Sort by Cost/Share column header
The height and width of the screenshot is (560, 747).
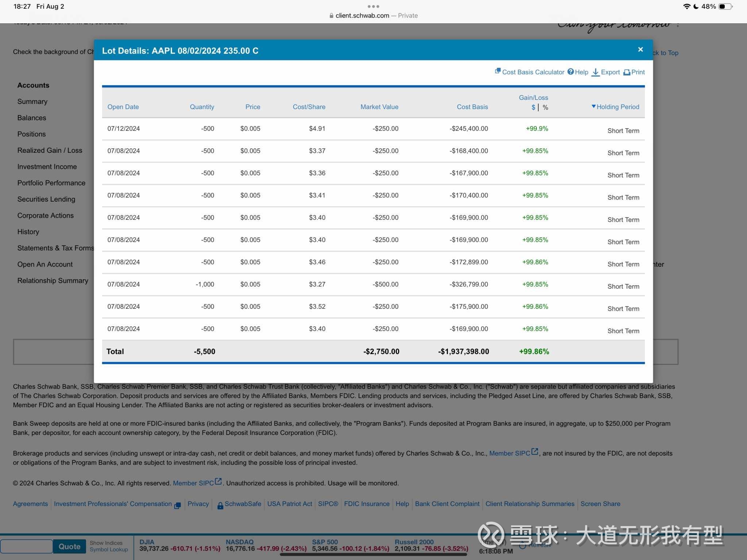tap(309, 107)
